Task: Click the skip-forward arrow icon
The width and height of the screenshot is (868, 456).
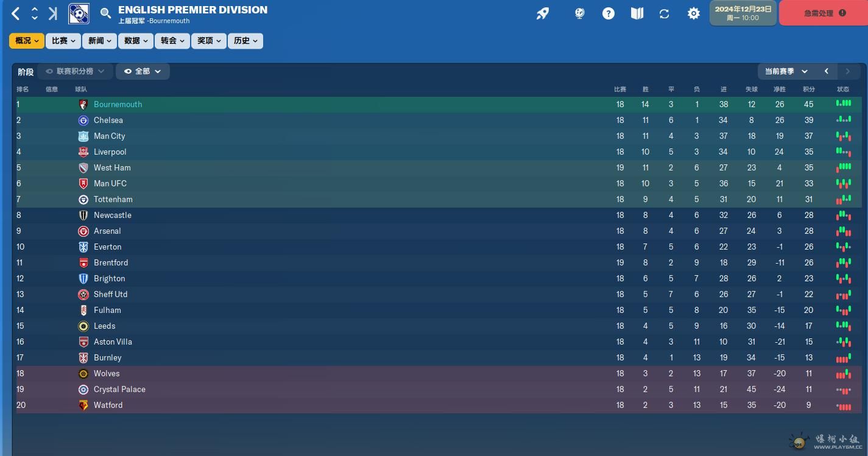Action: [x=53, y=13]
